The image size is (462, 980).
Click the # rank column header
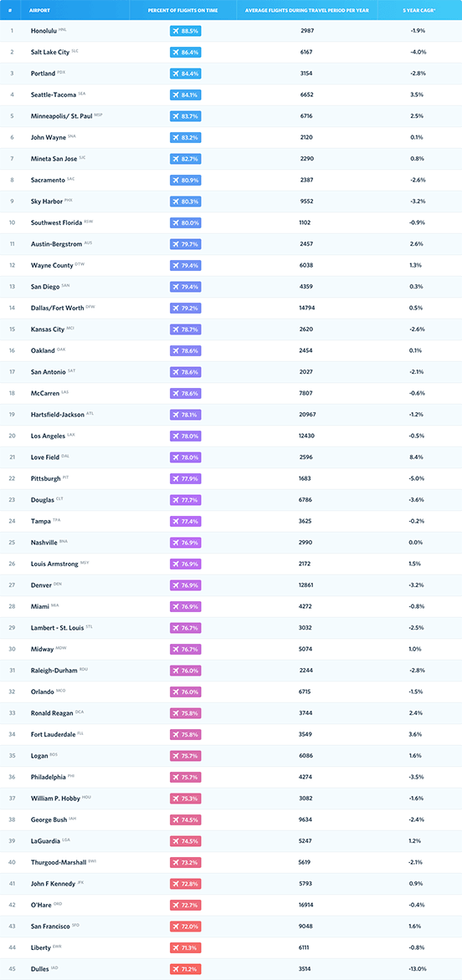(x=11, y=10)
